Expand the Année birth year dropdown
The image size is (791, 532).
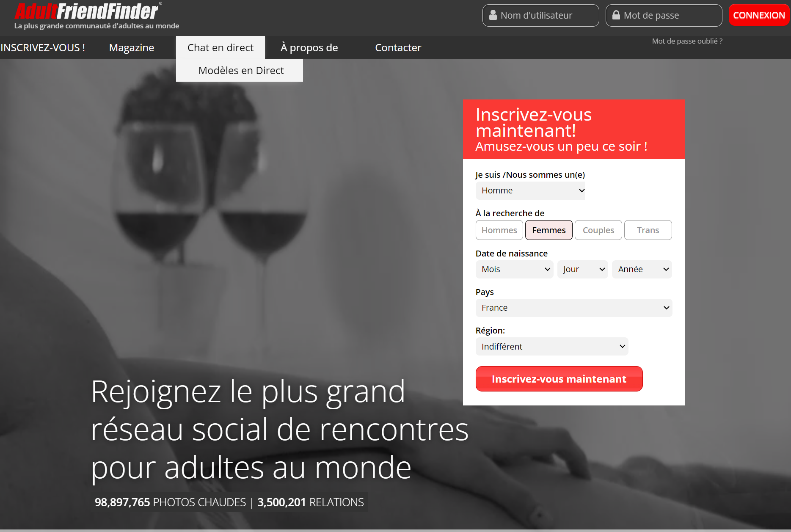point(642,269)
